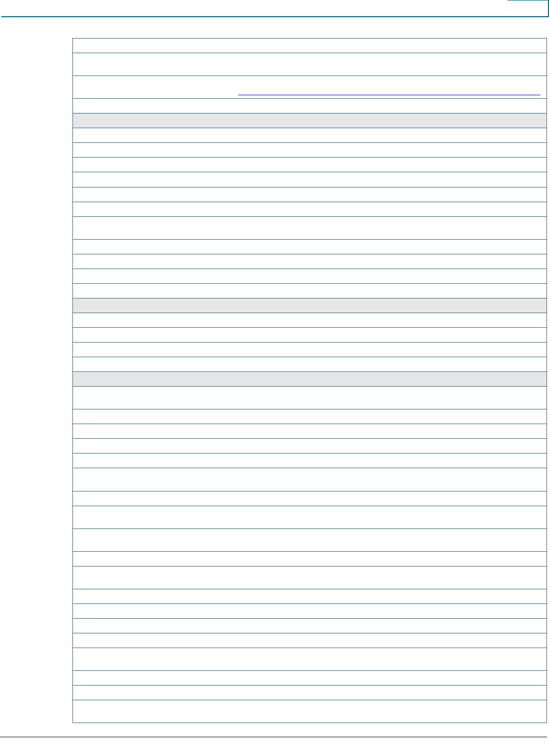Select the third gray shaded table row

click(x=309, y=379)
